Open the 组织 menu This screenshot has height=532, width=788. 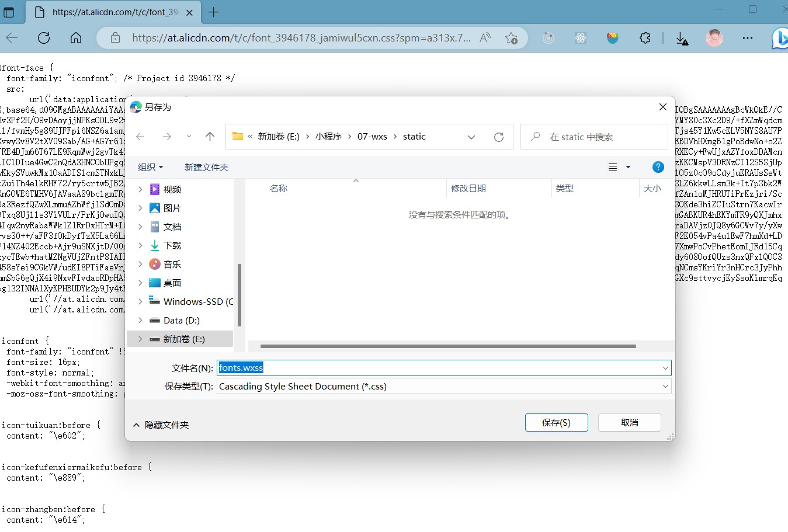[150, 167]
